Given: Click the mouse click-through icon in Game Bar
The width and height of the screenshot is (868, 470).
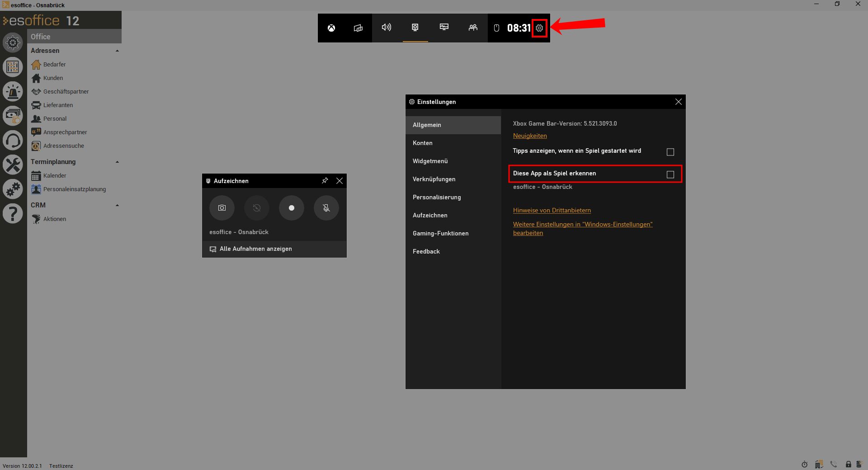Looking at the screenshot, I should (496, 28).
